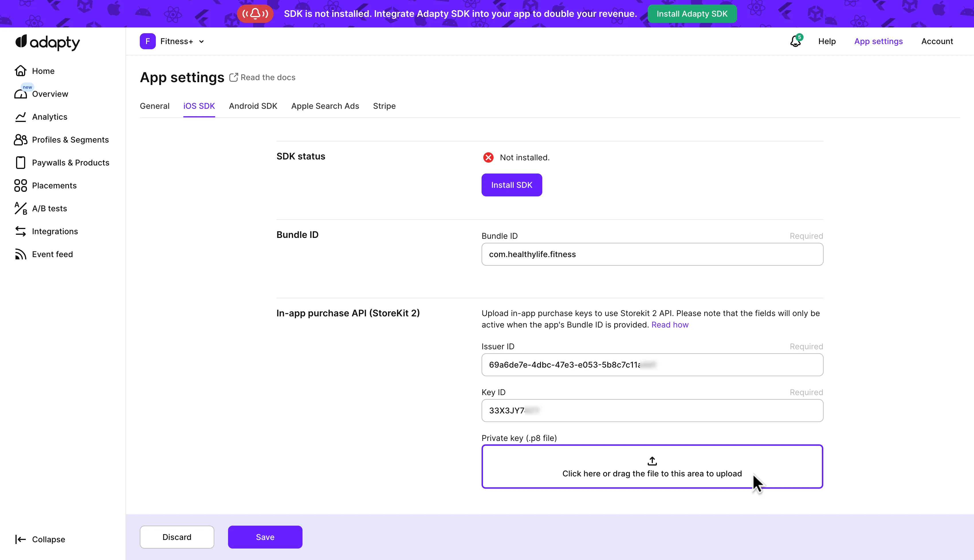Click the Save button
Image resolution: width=974 pixels, height=560 pixels.
tap(265, 537)
